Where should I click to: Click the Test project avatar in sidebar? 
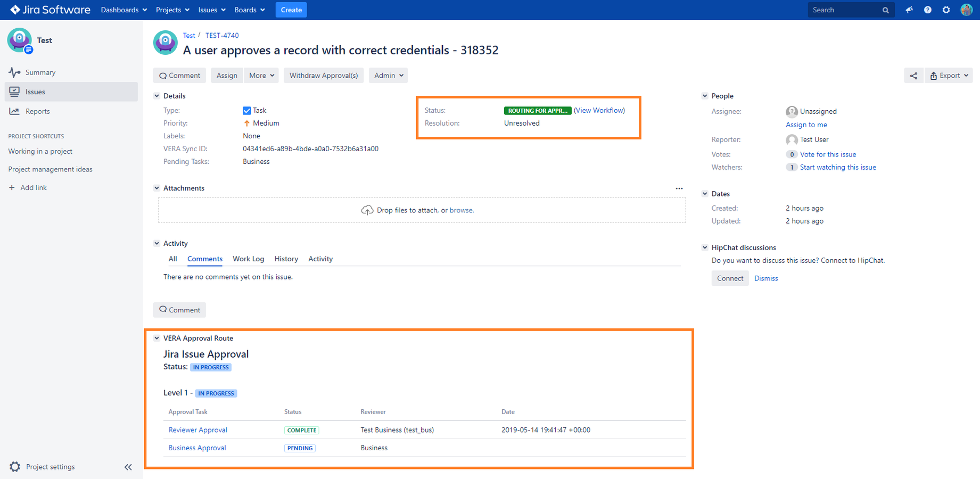(20, 40)
